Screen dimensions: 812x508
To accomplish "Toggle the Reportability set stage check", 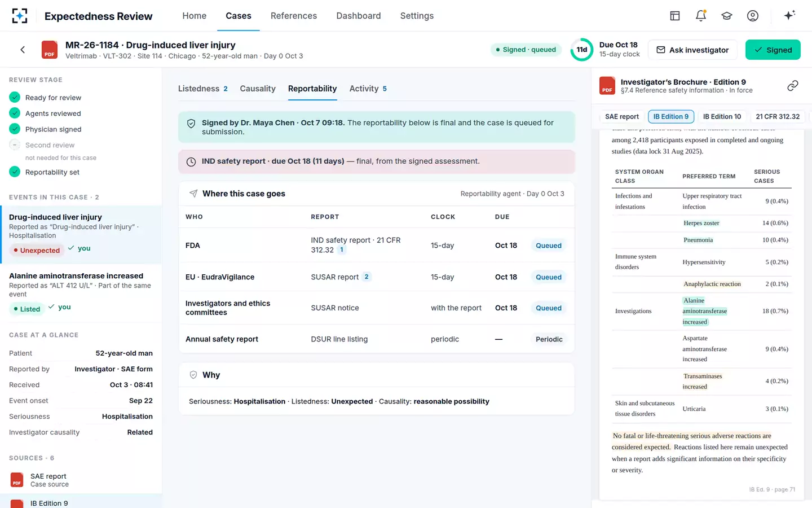I will pyautogui.click(x=15, y=172).
